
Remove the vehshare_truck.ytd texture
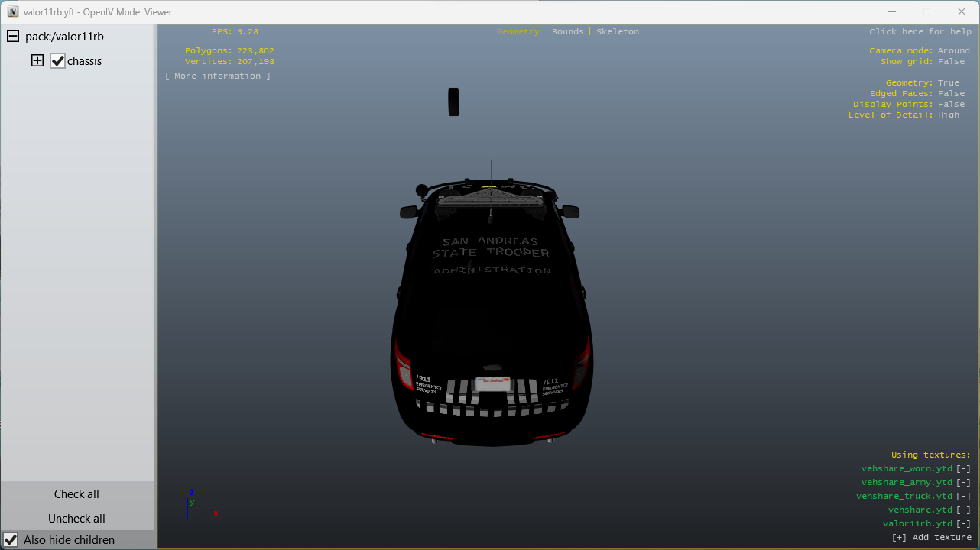tap(963, 497)
